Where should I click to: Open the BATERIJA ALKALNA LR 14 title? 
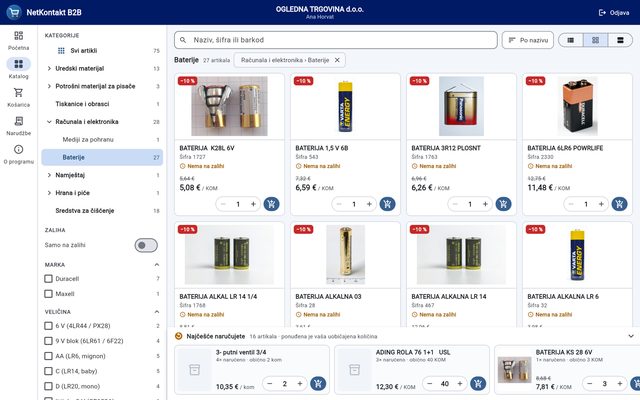click(449, 297)
